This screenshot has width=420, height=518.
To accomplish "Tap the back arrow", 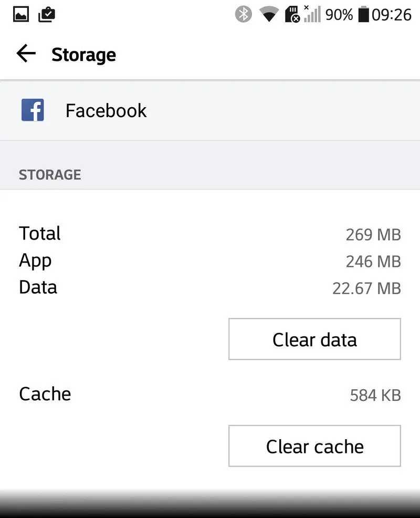I will [x=26, y=53].
